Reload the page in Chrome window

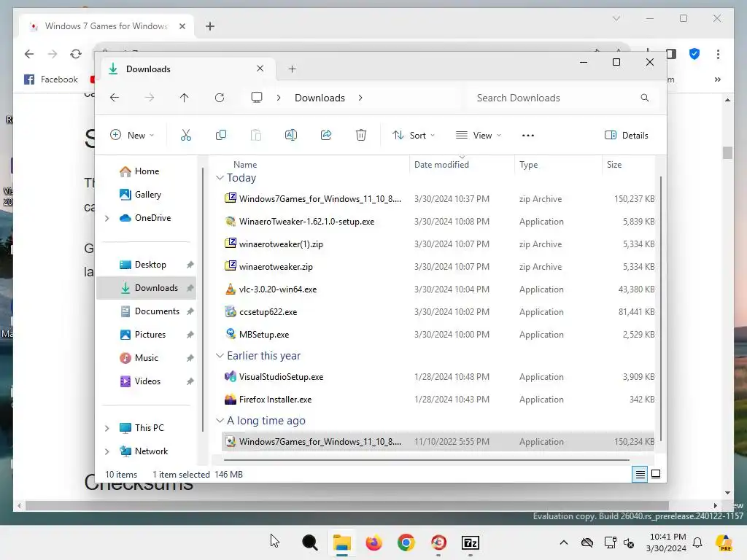(76, 54)
